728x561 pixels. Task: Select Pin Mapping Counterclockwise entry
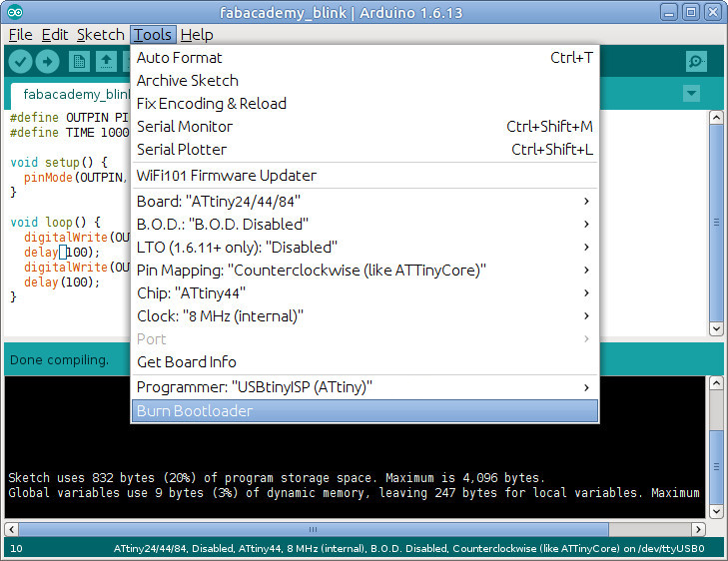click(x=364, y=271)
